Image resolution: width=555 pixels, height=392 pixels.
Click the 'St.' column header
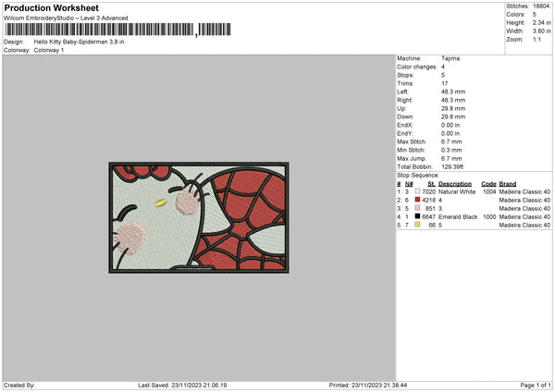click(x=431, y=184)
